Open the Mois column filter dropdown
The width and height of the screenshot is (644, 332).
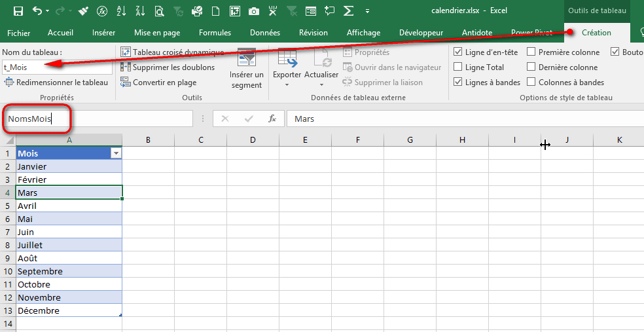[x=116, y=153]
